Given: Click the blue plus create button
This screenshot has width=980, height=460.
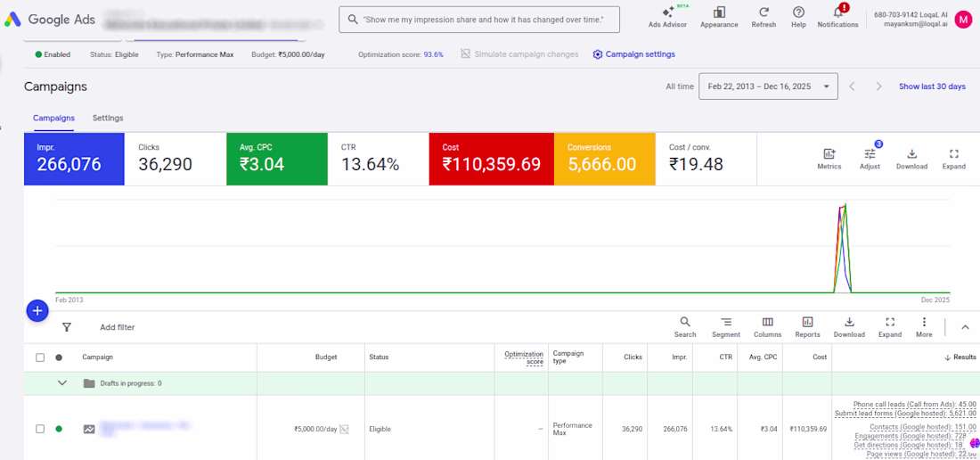Looking at the screenshot, I should (37, 310).
